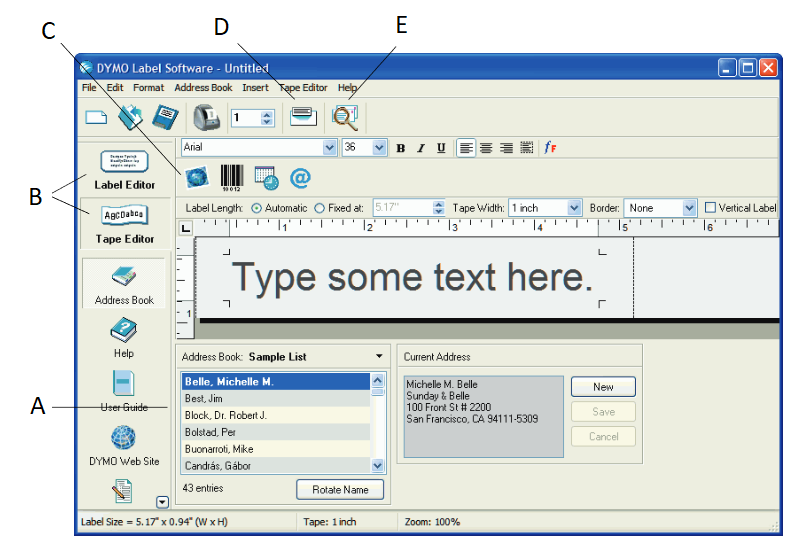Open the Border style dropdown
This screenshot has width=789, height=539.
[x=688, y=208]
